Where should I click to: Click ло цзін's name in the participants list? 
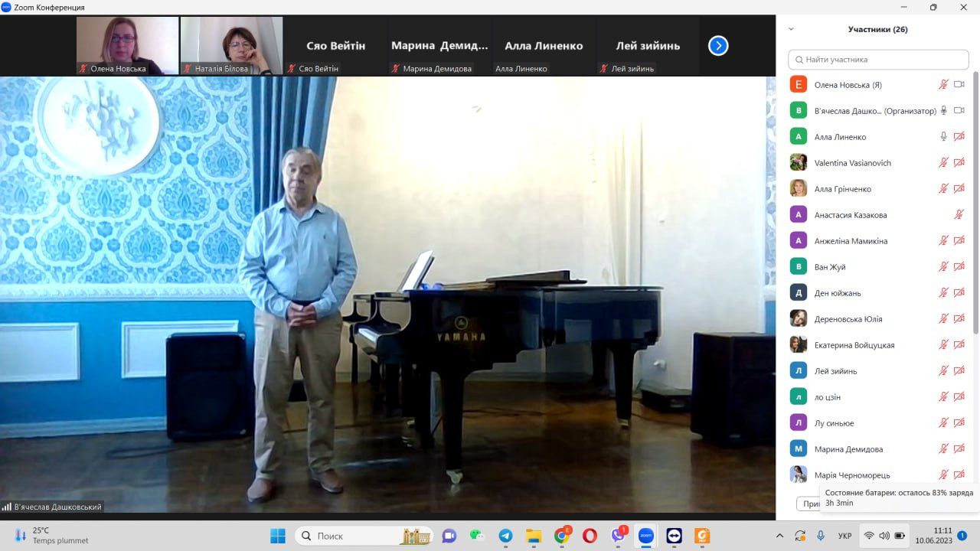click(828, 397)
